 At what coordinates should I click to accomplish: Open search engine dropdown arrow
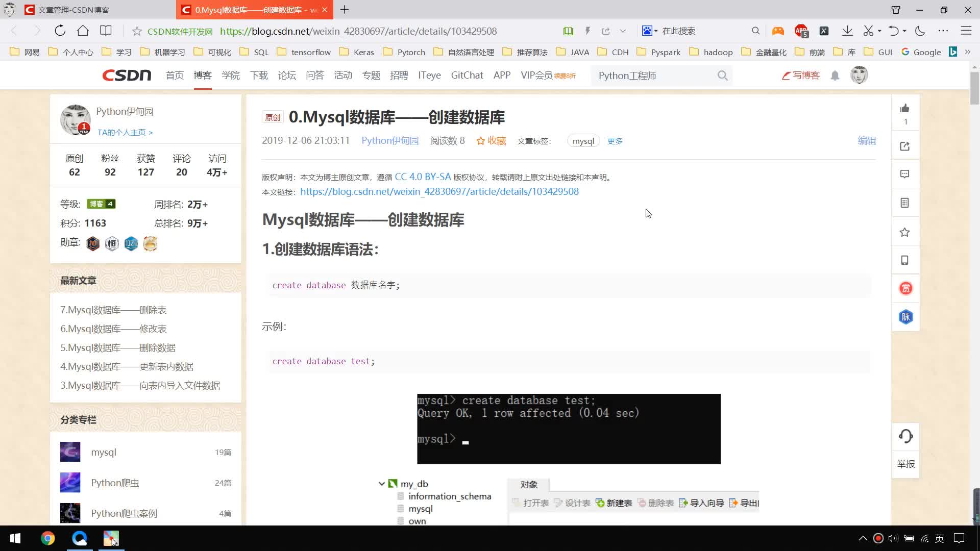[x=656, y=31]
